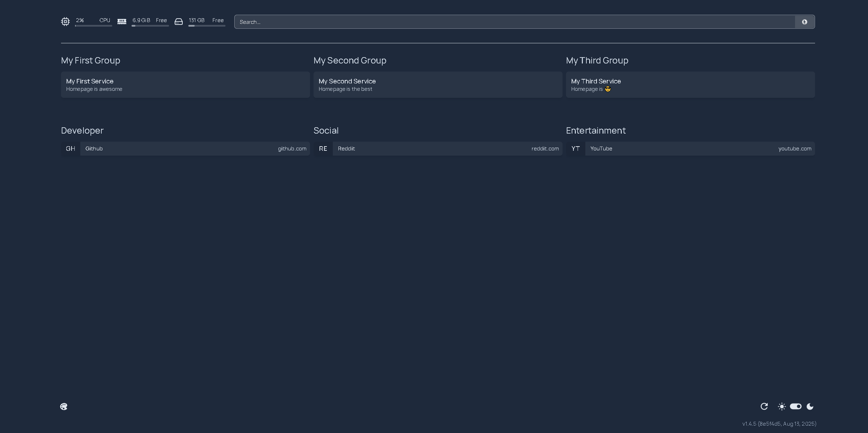Focus the Search input field
868x433 pixels.
[x=514, y=22]
